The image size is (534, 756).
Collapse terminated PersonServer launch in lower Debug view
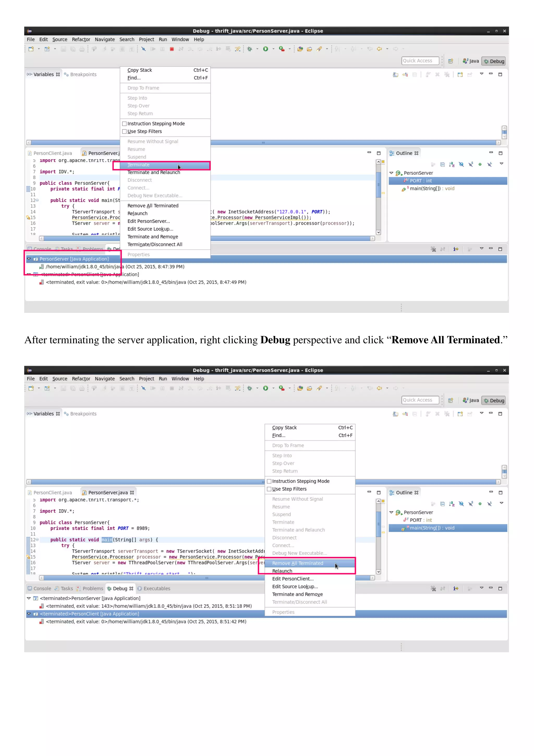point(29,599)
